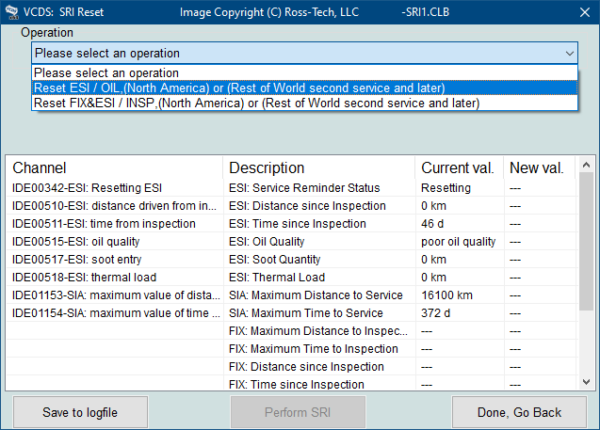Click the Save to logfile button
Screen dimensions: 600x430
(78, 411)
